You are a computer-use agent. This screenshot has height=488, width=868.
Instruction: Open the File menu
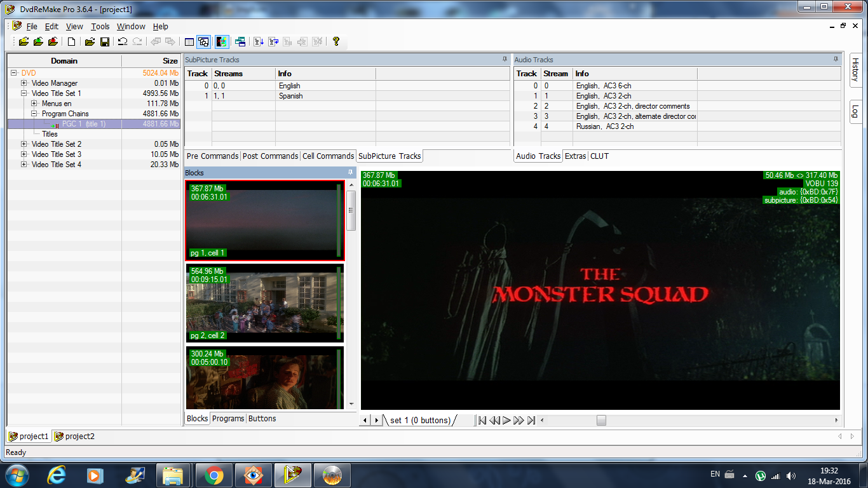(32, 27)
